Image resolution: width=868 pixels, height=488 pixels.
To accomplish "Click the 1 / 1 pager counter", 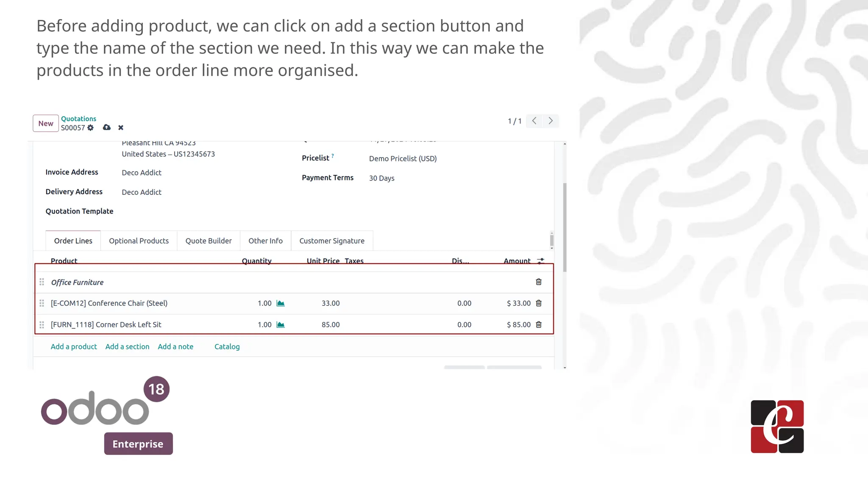I will pyautogui.click(x=515, y=121).
